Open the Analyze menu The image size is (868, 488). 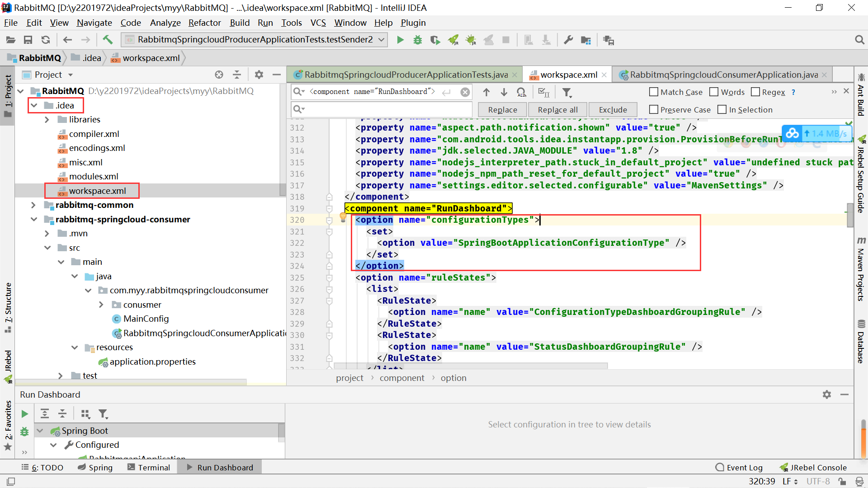[x=165, y=23]
